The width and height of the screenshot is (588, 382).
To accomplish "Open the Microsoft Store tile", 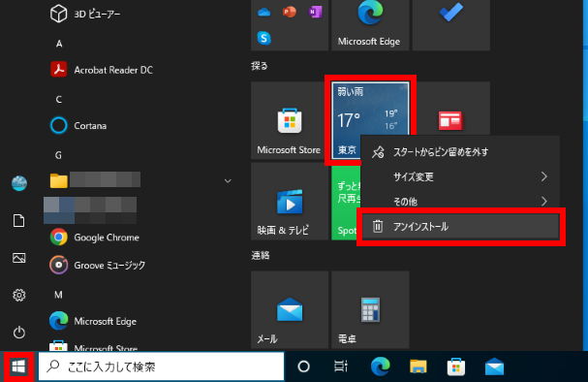I will [290, 120].
